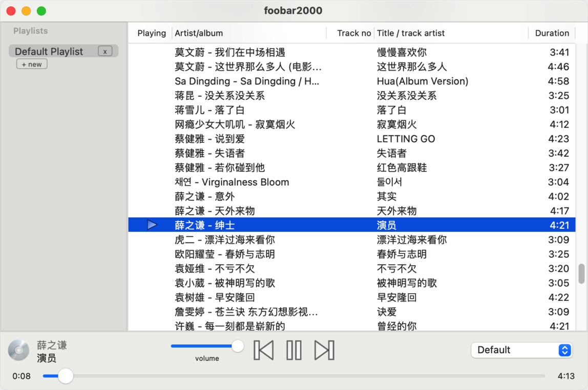
Task: Select row 薛之谦 - 意外
Action: [352, 197]
